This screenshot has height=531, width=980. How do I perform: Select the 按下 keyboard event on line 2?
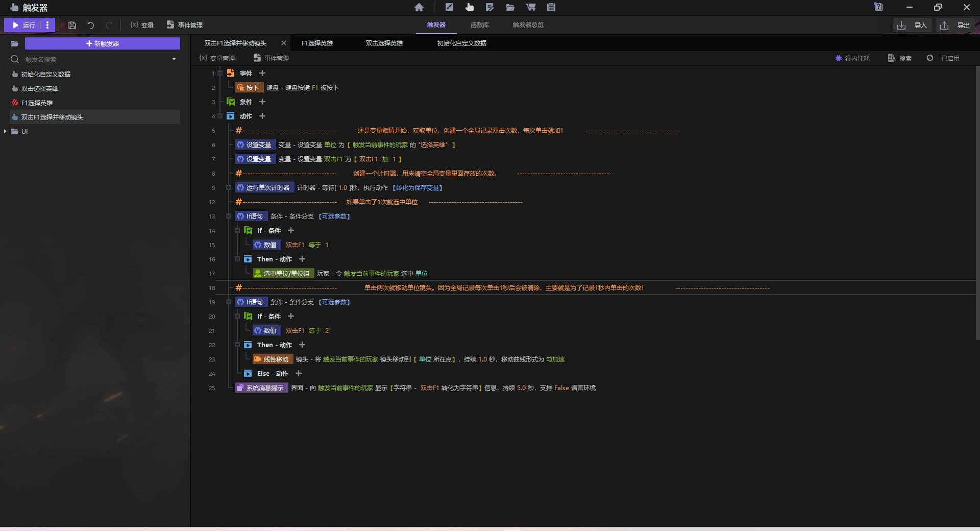tap(249, 87)
